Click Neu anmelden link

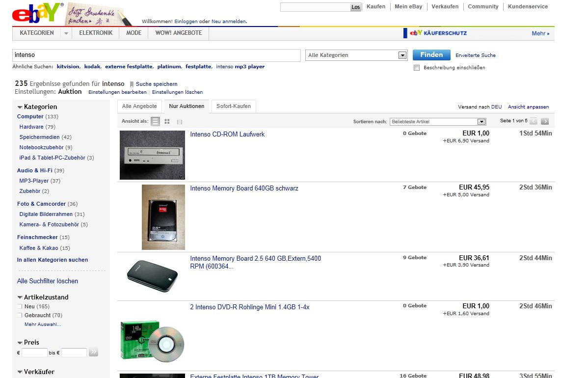(x=229, y=22)
